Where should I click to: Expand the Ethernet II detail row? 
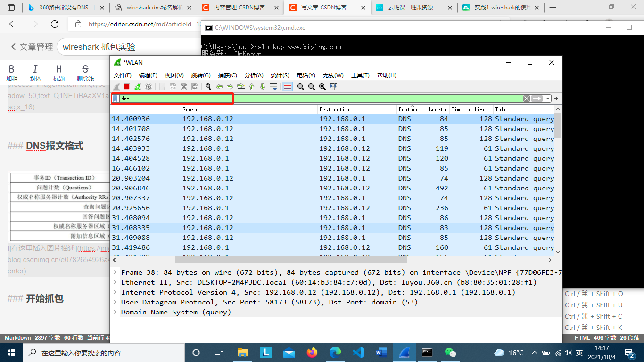tap(115, 282)
